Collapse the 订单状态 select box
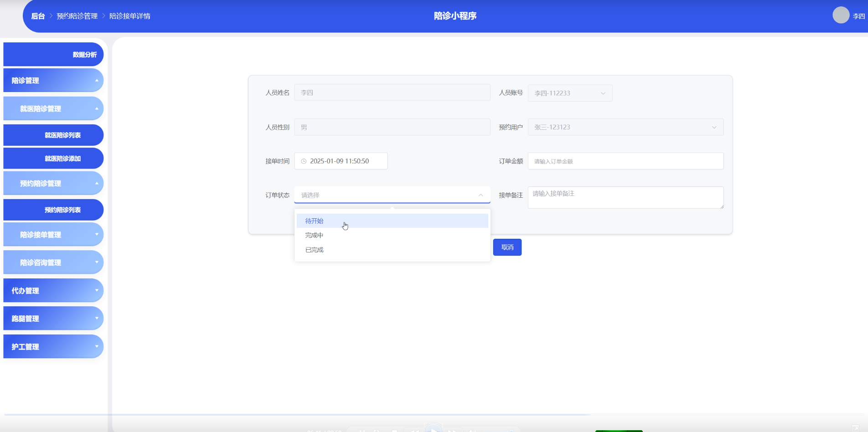Image resolution: width=868 pixels, height=432 pixels. pyautogui.click(x=392, y=195)
